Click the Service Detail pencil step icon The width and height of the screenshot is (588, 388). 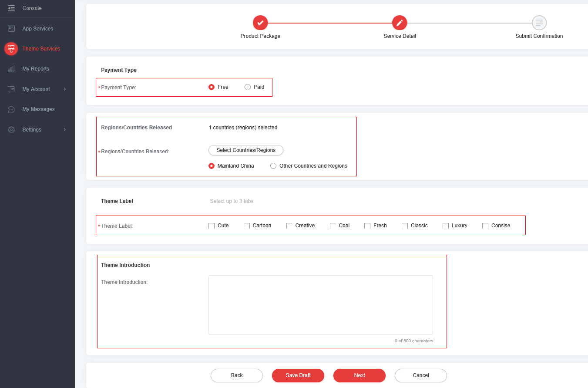point(400,23)
